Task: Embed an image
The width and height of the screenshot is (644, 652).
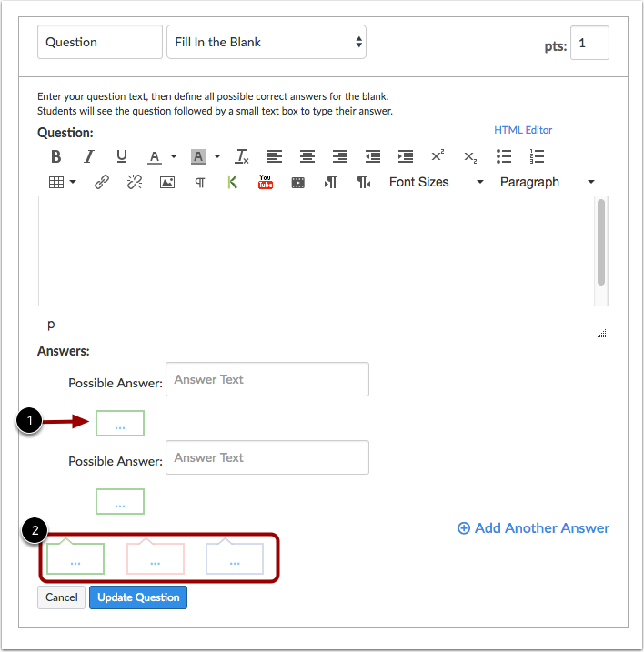Action: click(167, 182)
